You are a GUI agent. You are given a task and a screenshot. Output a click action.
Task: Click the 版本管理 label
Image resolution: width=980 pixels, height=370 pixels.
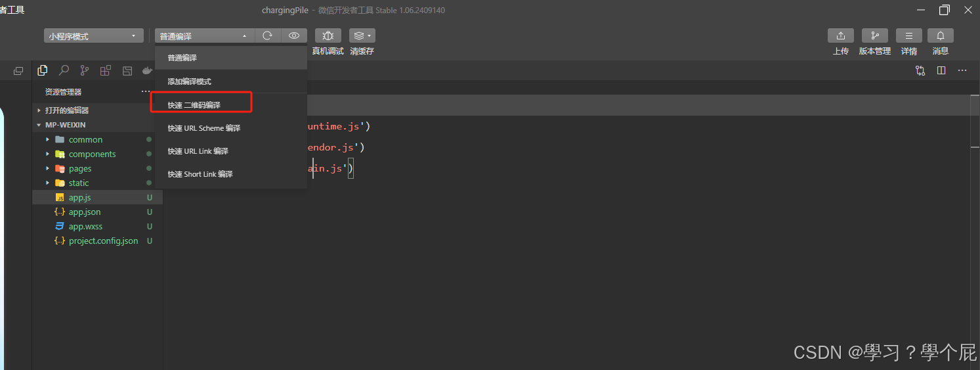pos(875,51)
